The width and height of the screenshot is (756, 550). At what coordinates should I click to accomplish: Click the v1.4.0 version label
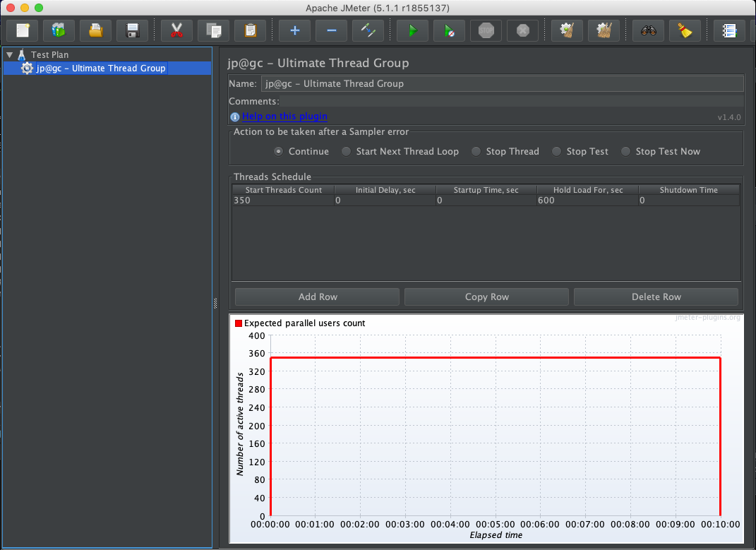[x=729, y=117]
